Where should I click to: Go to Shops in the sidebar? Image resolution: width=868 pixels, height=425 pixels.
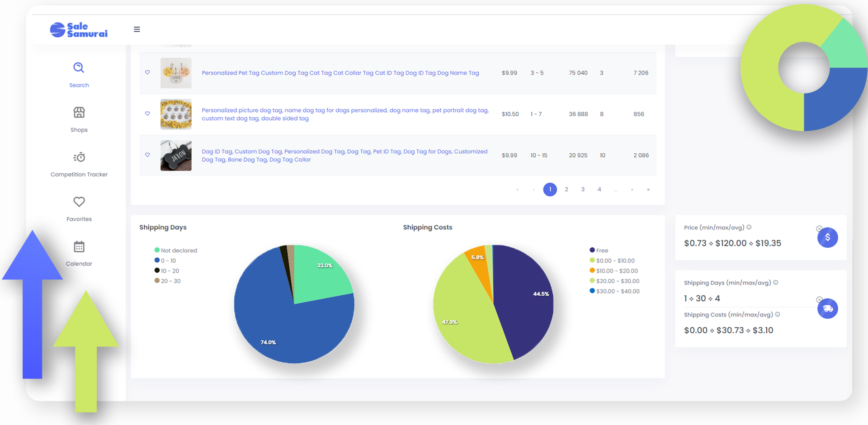[79, 112]
